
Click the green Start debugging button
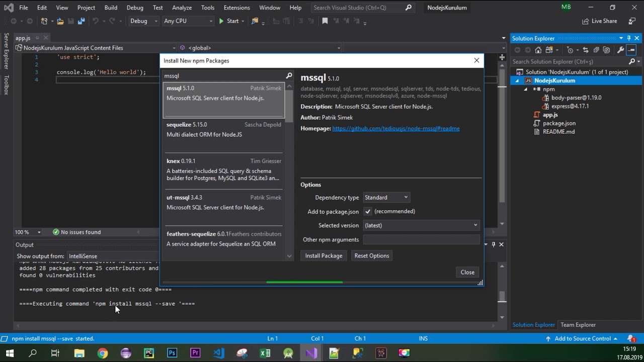coord(229,21)
